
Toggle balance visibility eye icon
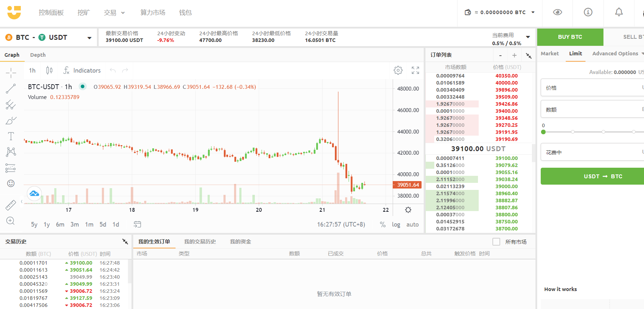557,12
